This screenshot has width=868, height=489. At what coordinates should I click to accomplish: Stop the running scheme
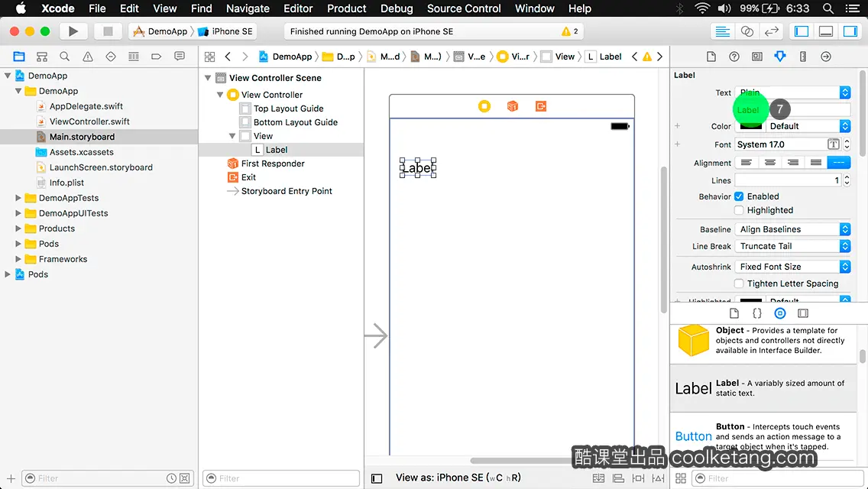tap(108, 31)
